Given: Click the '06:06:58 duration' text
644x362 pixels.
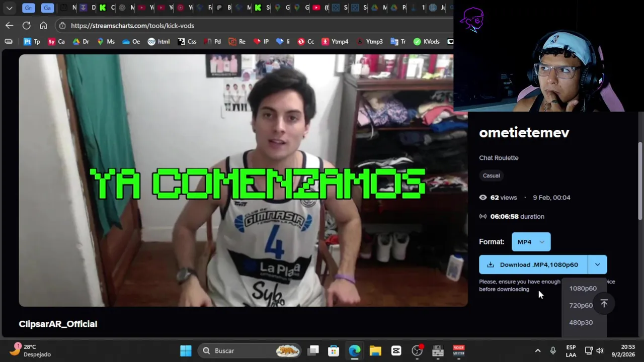Looking at the screenshot, I should point(517,217).
